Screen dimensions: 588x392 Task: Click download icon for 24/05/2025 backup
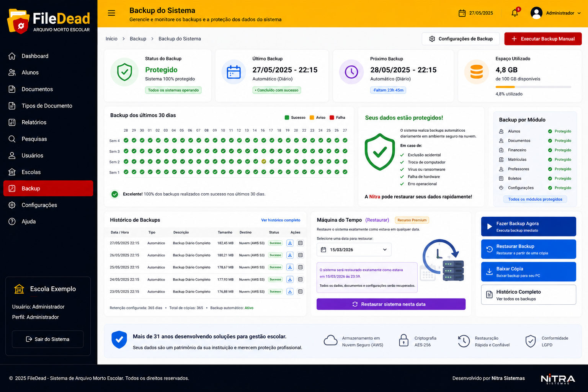290,279
